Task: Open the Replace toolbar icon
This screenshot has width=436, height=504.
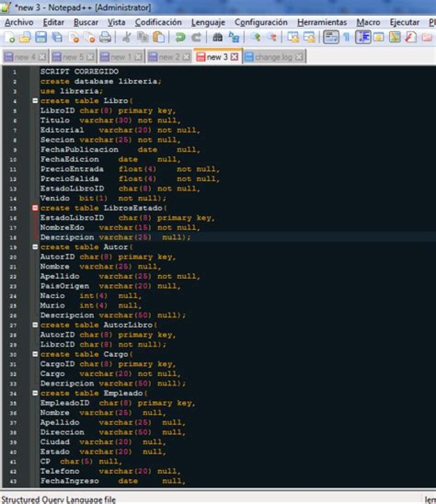Action: (234, 38)
